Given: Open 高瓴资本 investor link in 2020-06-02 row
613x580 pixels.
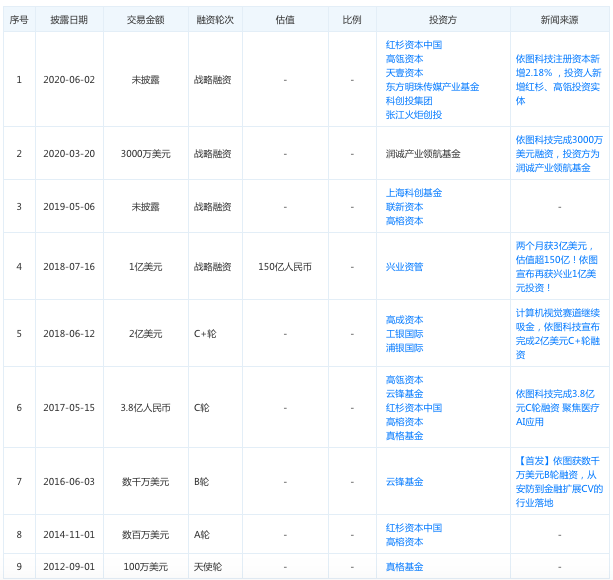Looking at the screenshot, I should [x=404, y=59].
